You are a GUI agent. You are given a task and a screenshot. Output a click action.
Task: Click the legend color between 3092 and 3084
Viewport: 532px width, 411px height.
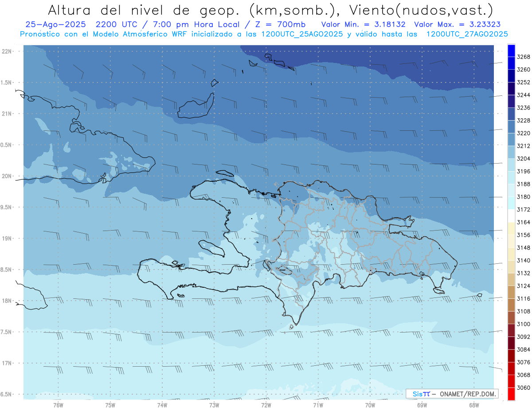(511, 344)
